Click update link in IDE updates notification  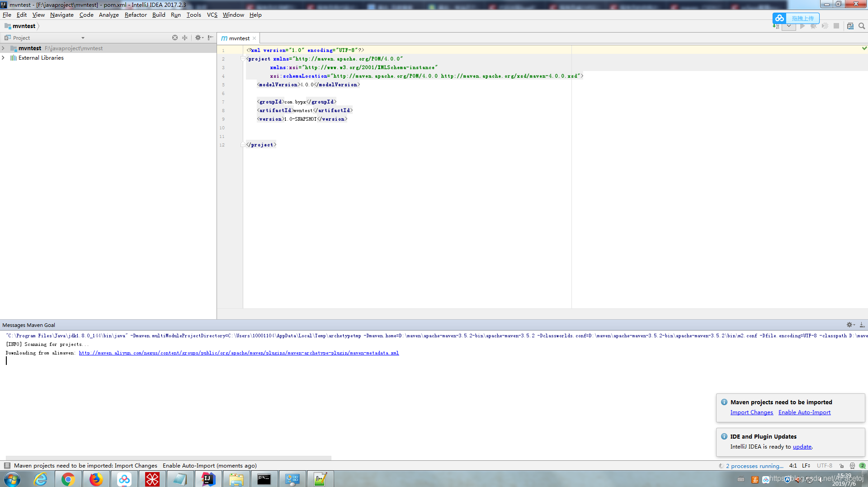tap(802, 446)
